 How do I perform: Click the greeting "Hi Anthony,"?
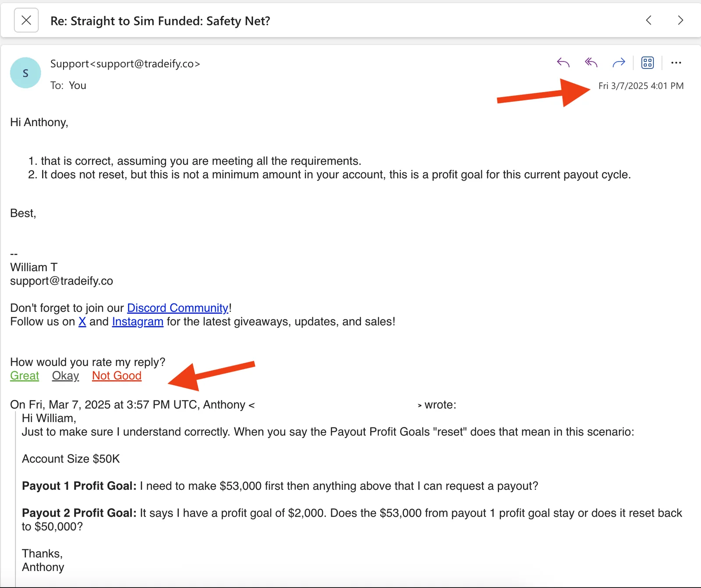(x=39, y=122)
